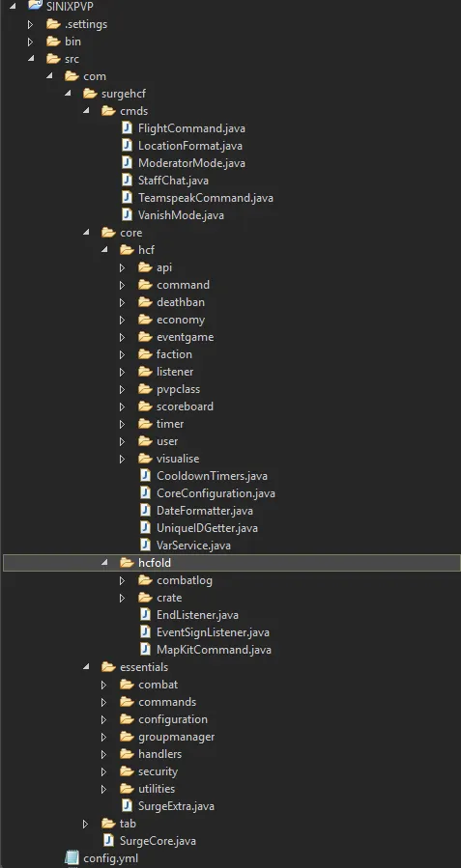Click the SurgeCore.java file icon
The width and height of the screenshot is (461, 868).
pyautogui.click(x=108, y=840)
